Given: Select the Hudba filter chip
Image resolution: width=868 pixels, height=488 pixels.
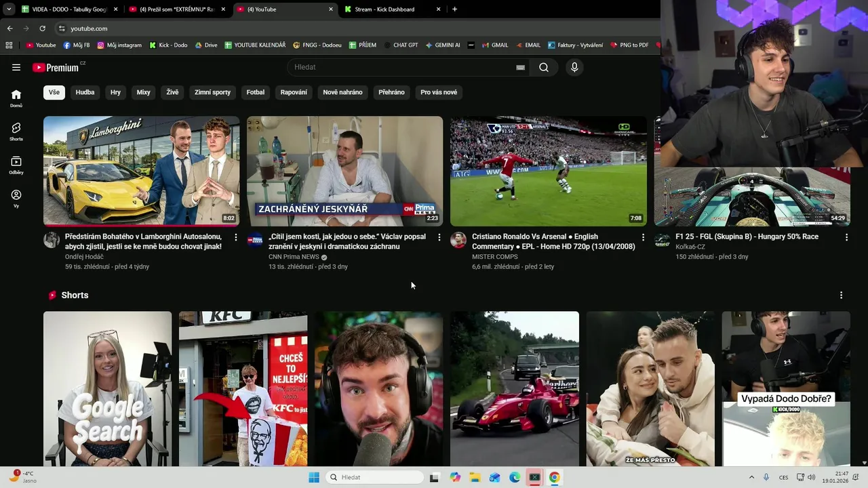Looking at the screenshot, I should click(x=85, y=92).
